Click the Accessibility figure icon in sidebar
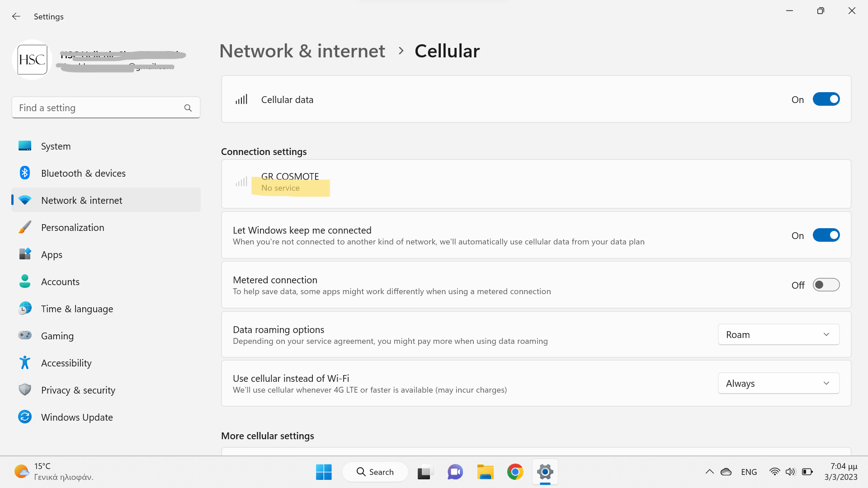 coord(25,363)
